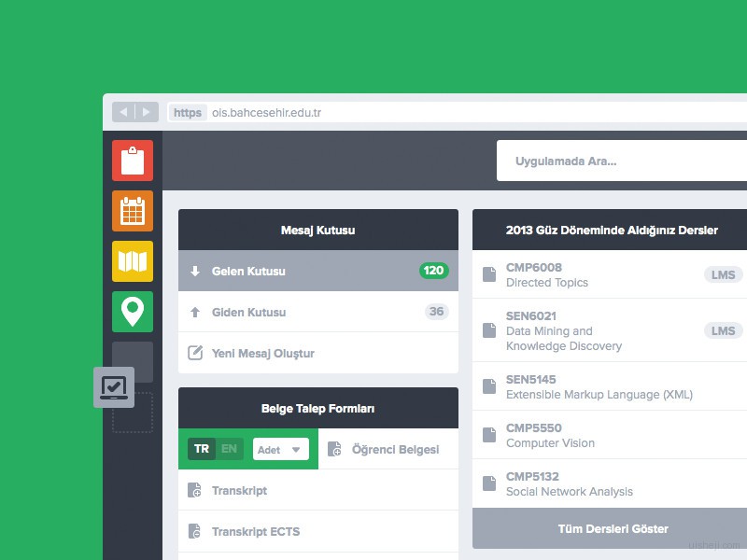Open the orange calendar sidebar icon
747x560 pixels.
(x=132, y=211)
